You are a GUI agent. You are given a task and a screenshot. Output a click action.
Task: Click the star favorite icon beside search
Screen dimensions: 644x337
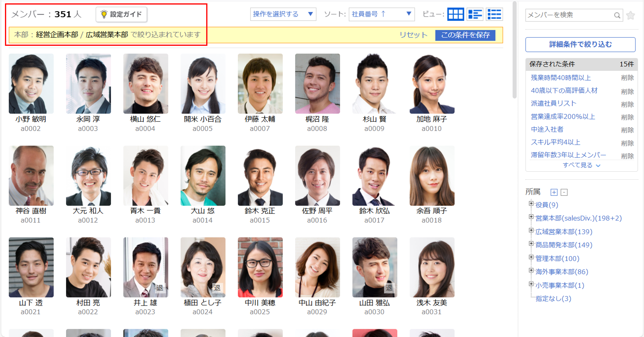[x=631, y=16]
